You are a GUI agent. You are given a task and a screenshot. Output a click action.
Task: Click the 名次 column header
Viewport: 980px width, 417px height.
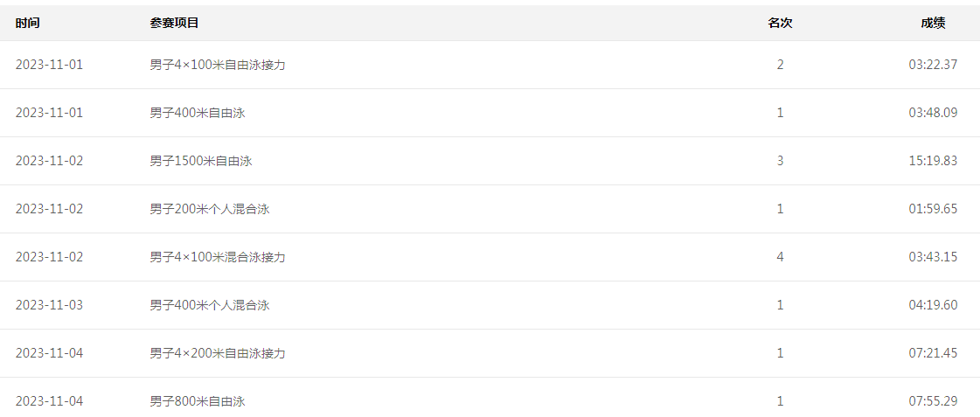(780, 23)
